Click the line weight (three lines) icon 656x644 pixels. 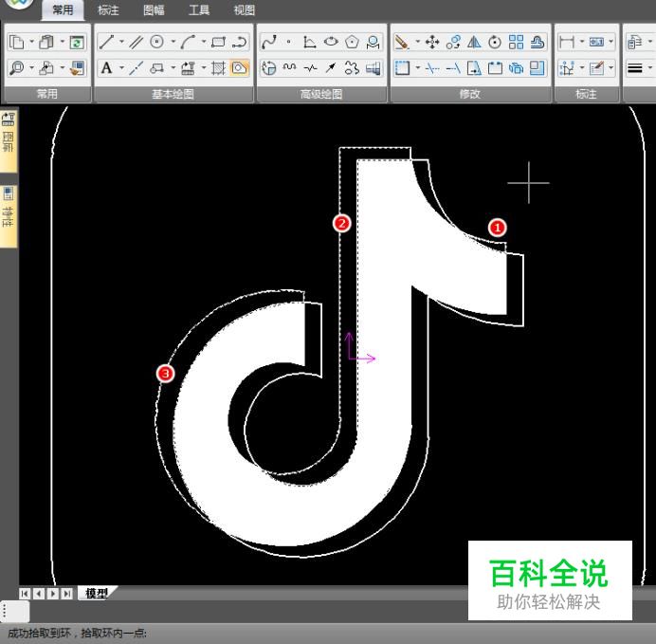634,67
